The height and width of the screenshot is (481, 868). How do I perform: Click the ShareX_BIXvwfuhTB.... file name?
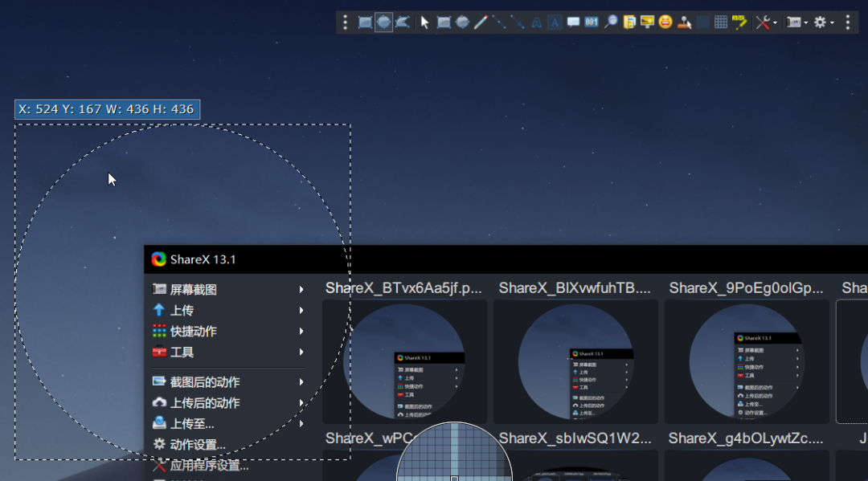575,288
